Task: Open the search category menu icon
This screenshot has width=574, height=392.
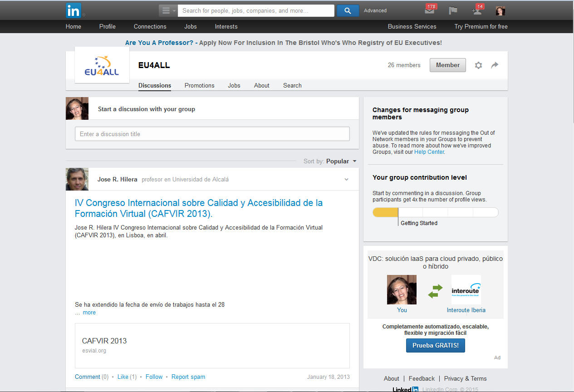Action: coord(168,10)
